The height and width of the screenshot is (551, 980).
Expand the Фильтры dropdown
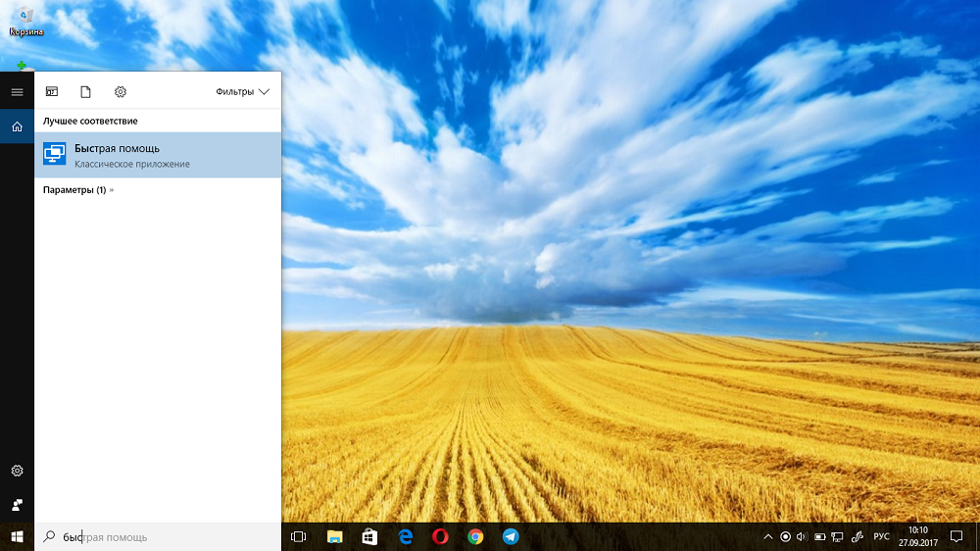pos(242,92)
